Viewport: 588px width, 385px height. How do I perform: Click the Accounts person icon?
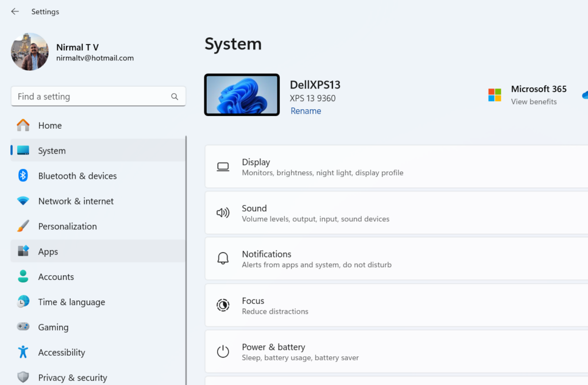coord(23,276)
